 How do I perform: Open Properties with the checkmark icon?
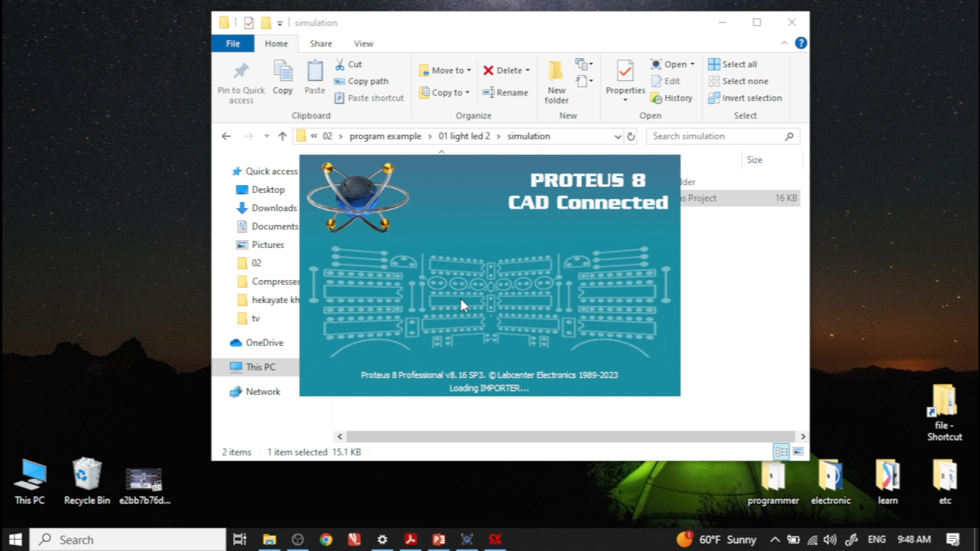(625, 71)
